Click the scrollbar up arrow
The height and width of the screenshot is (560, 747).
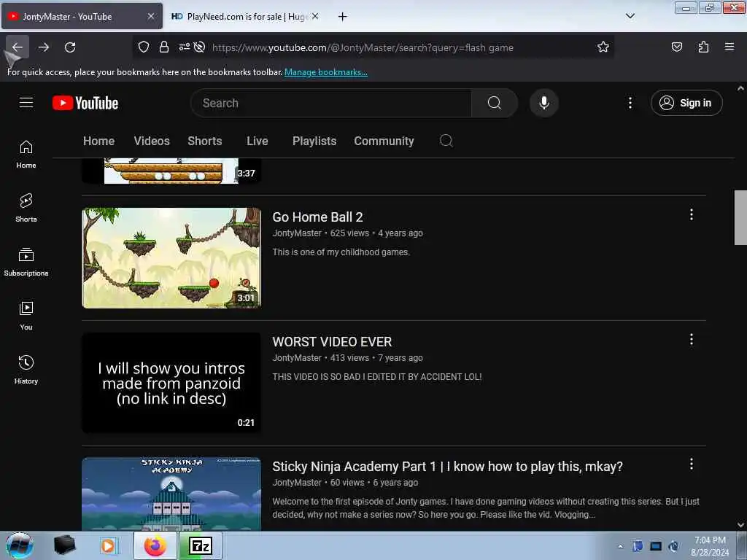click(x=740, y=88)
